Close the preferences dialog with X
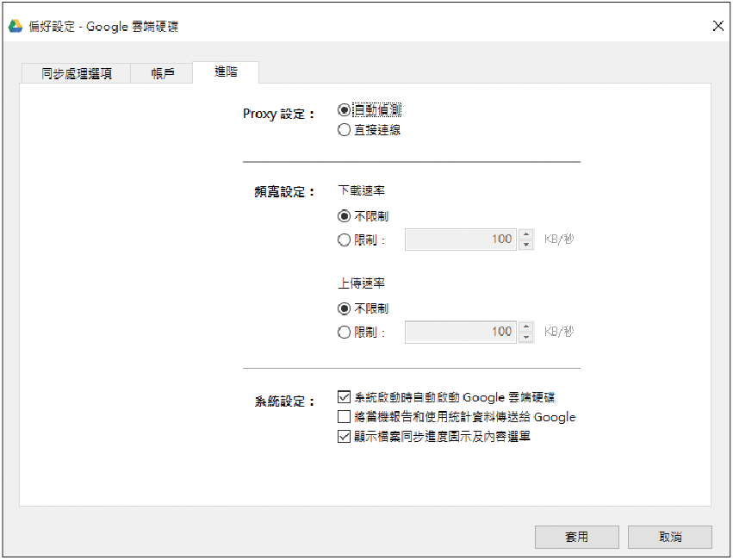Viewport: 733px width, 560px height. coord(718,26)
